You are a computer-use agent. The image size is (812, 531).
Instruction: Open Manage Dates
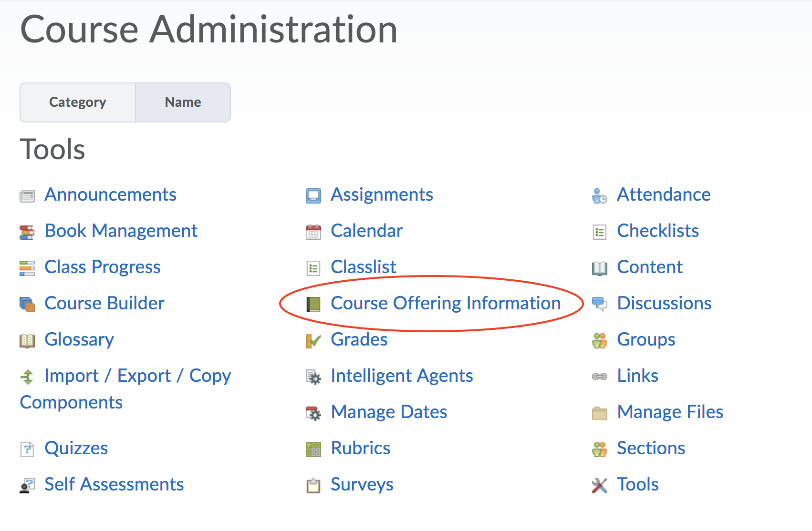coord(389,412)
